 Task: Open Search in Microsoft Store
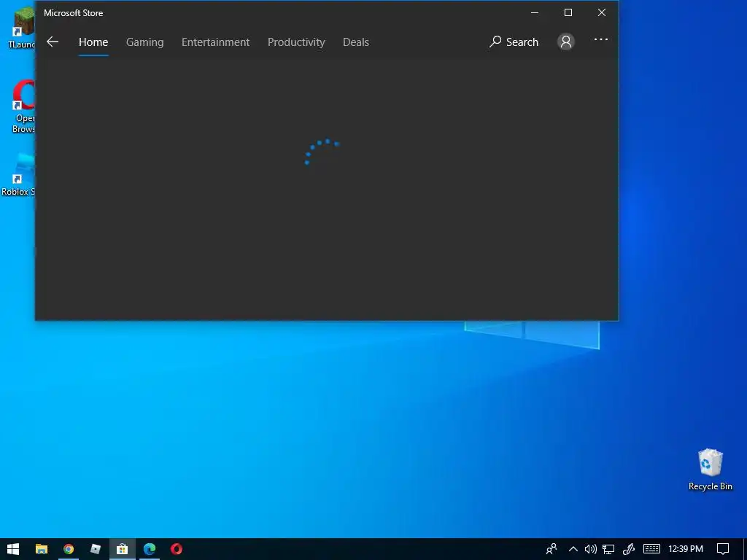point(514,42)
